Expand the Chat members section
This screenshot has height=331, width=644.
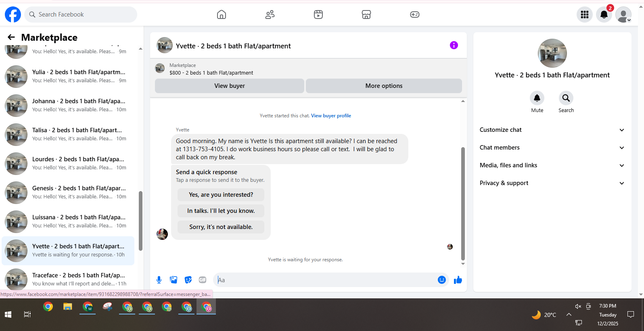(x=552, y=148)
